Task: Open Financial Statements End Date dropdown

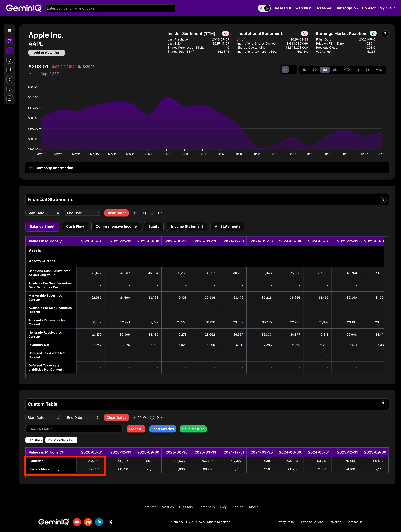Action: pyautogui.click(x=82, y=213)
